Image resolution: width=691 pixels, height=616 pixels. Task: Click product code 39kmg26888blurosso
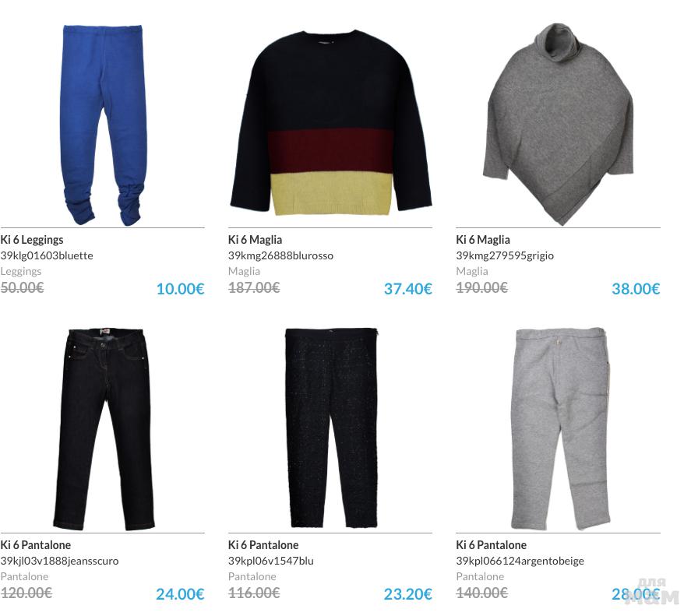click(x=280, y=255)
